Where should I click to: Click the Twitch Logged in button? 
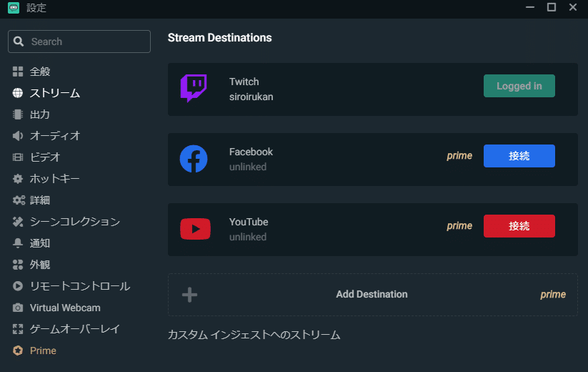point(519,86)
